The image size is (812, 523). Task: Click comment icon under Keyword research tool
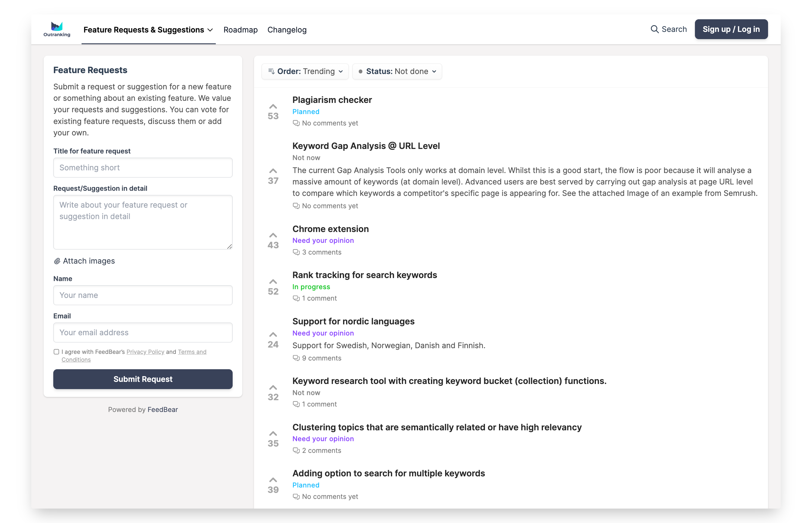(x=296, y=404)
